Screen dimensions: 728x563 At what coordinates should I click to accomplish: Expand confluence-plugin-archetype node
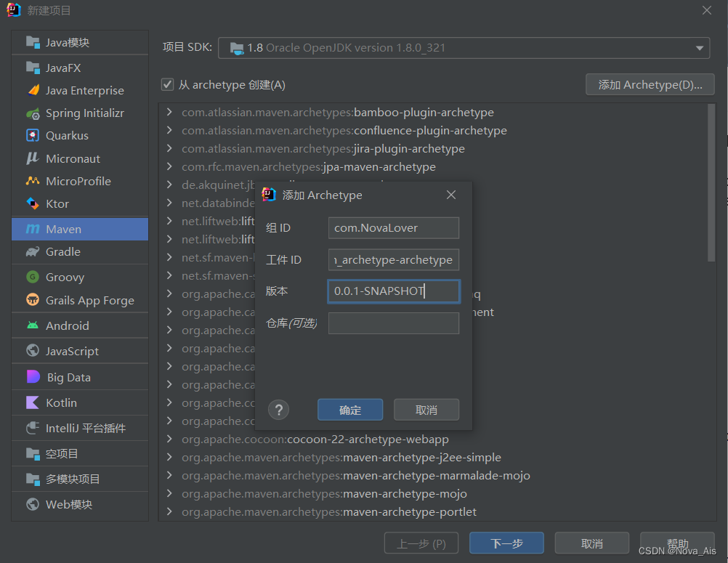[x=169, y=130]
